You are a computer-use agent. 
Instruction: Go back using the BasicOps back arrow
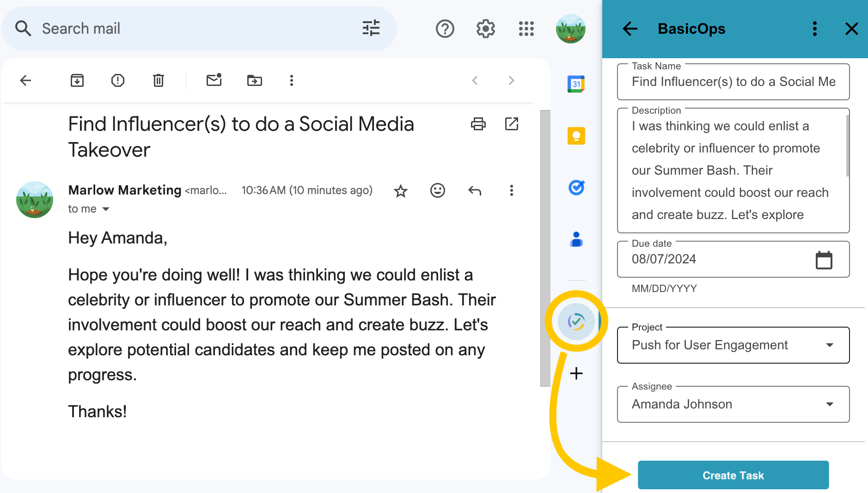click(x=630, y=29)
